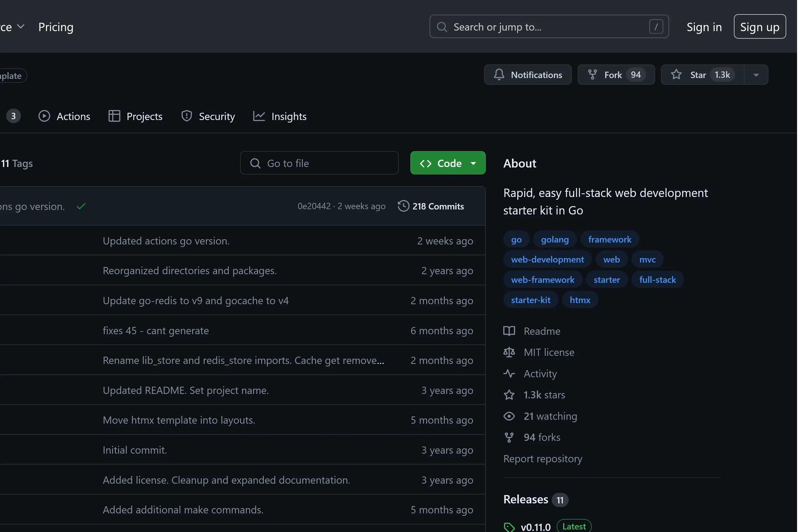Click the green commit status checkmark

[x=81, y=206]
